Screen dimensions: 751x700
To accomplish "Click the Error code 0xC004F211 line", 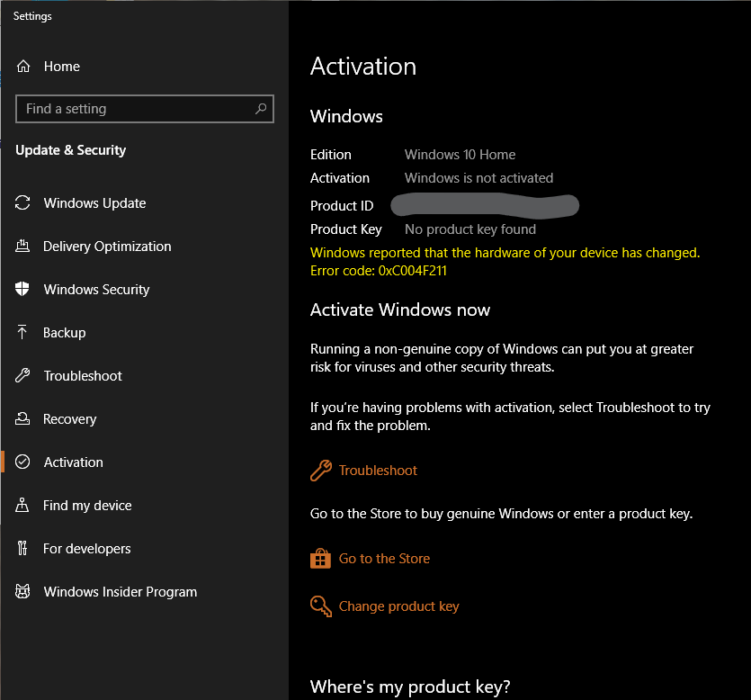I will [379, 271].
